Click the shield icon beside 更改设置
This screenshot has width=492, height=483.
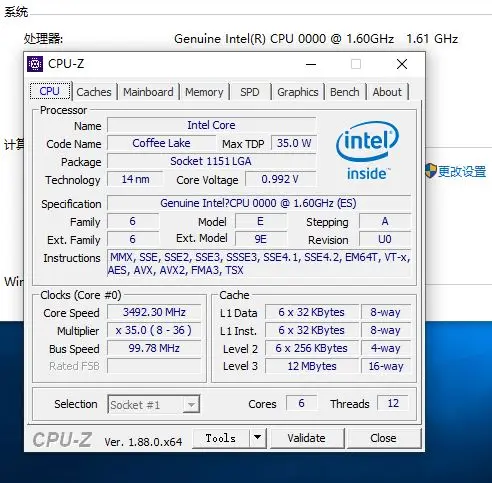pyautogui.click(x=430, y=171)
